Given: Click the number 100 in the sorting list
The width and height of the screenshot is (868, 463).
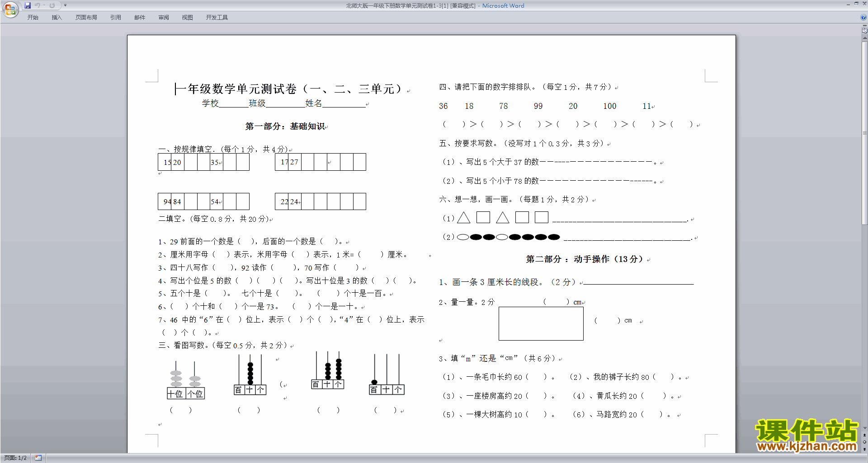Looking at the screenshot, I should (x=609, y=106).
